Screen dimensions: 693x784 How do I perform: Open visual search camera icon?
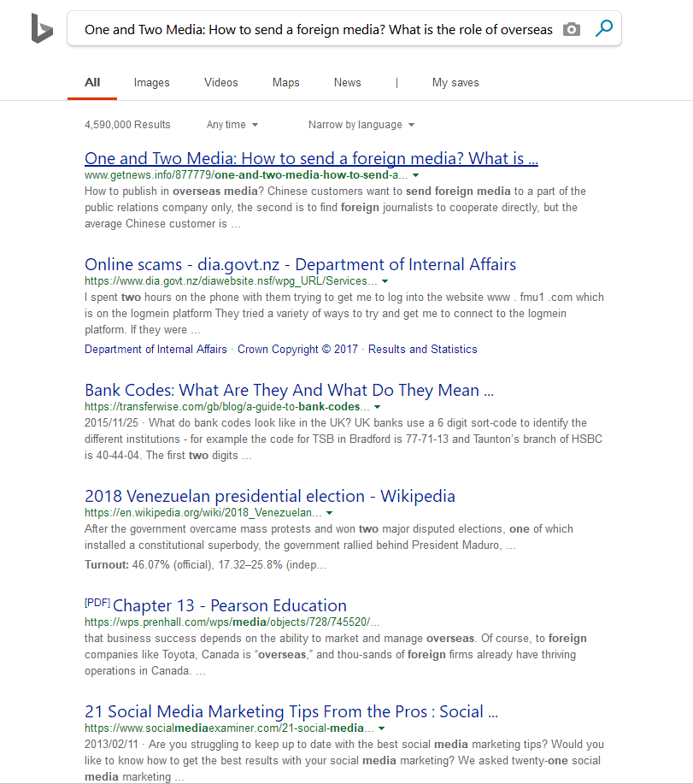[572, 30]
